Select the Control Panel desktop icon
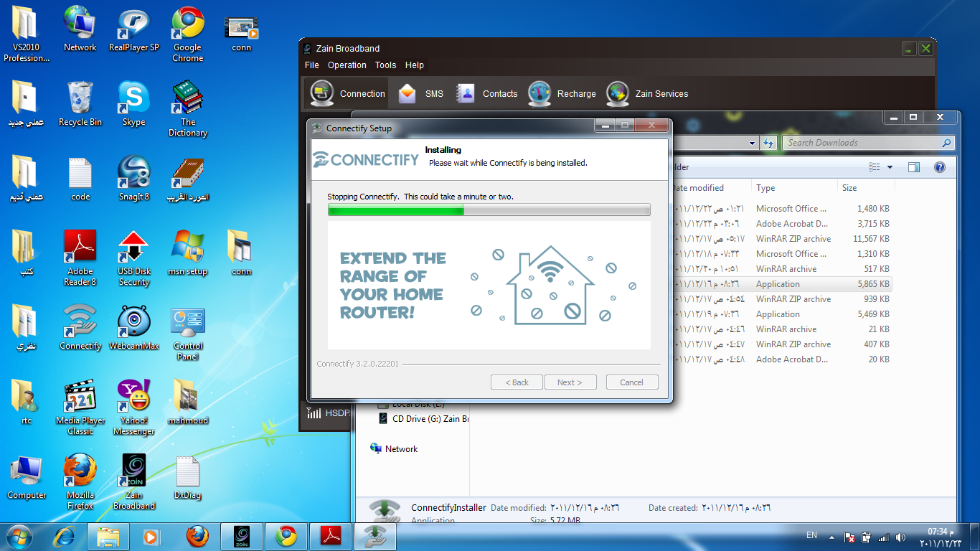The height and width of the screenshot is (551, 980). coord(187,333)
